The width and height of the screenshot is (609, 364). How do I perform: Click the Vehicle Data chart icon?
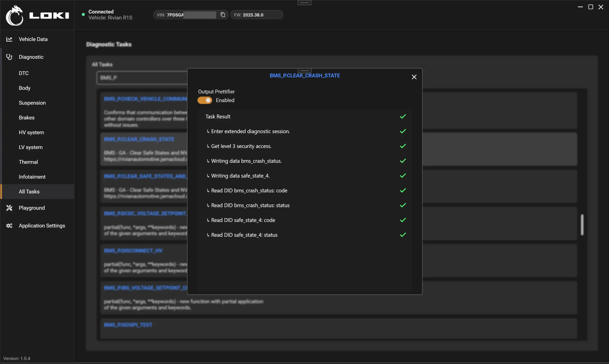coord(9,39)
